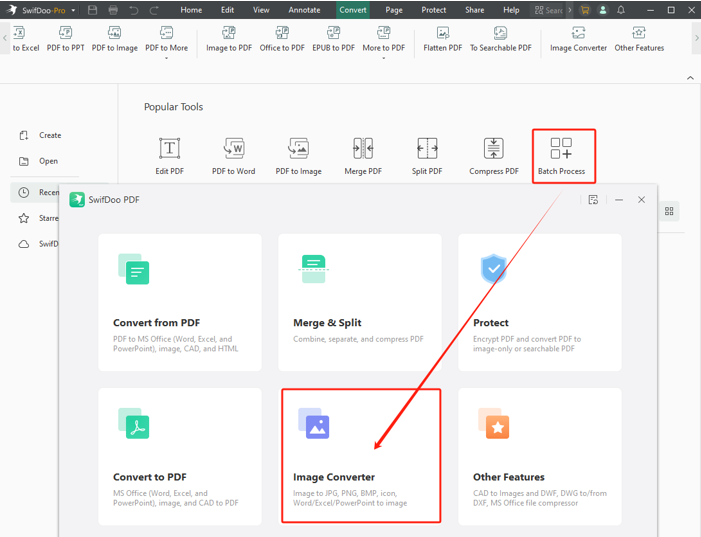Launch PDF to Word popular tool
701x537 pixels.
coord(233,156)
